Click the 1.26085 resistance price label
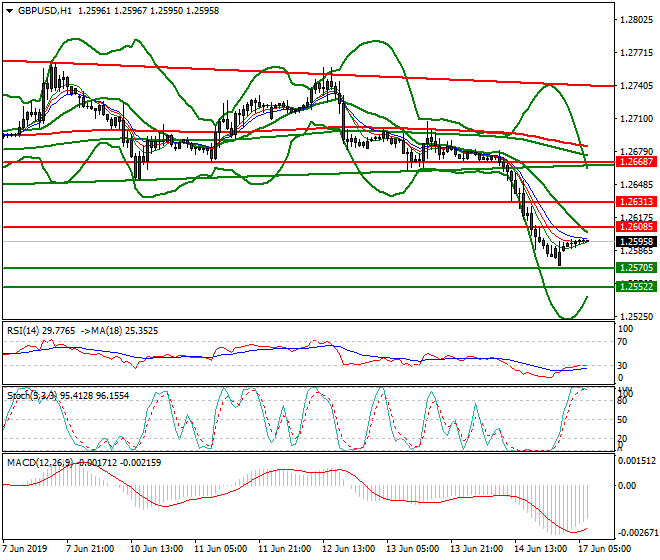660x560 pixels. tap(636, 227)
